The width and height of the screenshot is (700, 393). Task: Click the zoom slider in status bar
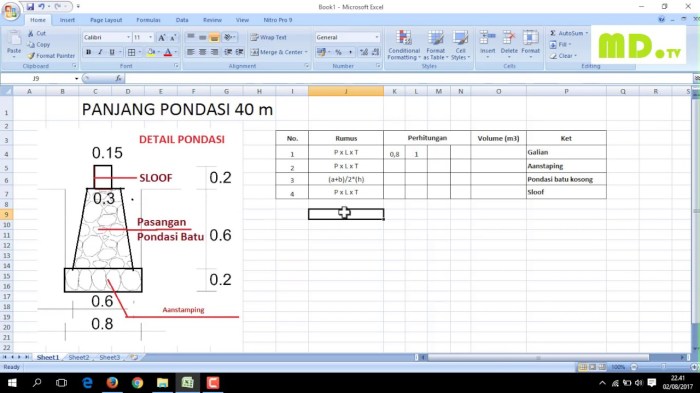663,367
